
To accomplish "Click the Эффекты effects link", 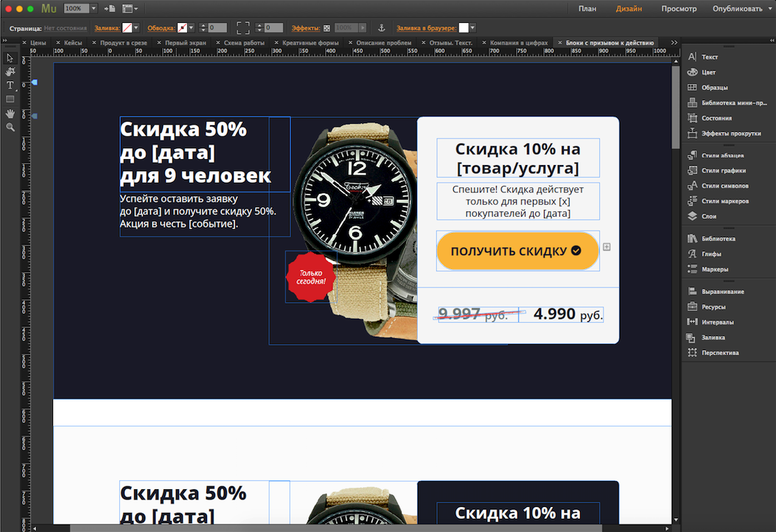I will 305,28.
